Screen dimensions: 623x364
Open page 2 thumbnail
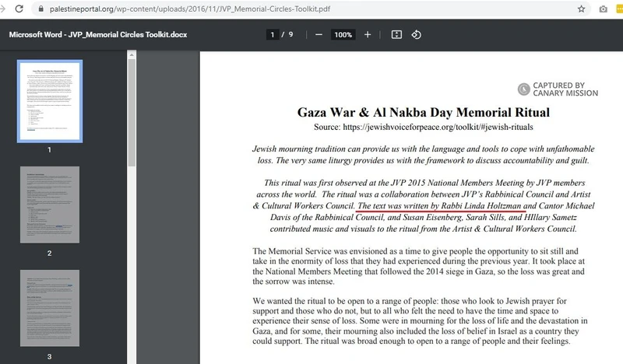pyautogui.click(x=50, y=205)
